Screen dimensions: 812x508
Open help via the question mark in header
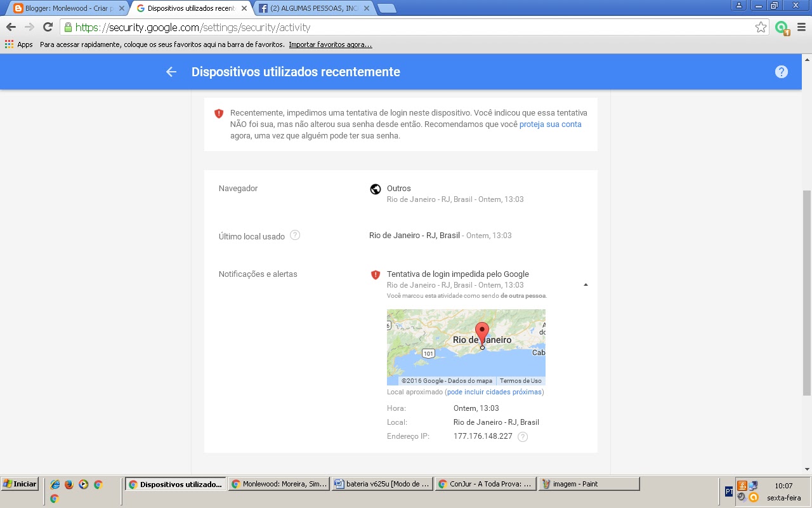[x=782, y=72]
